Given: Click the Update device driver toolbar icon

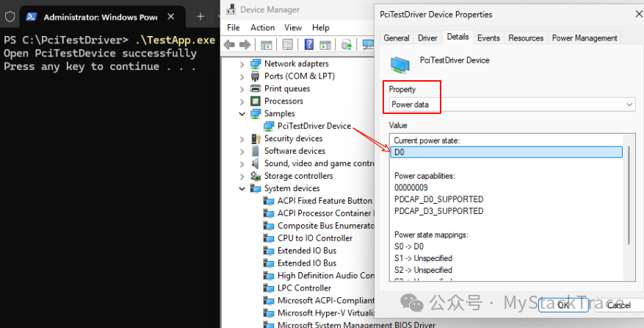Looking at the screenshot, I should pyautogui.click(x=347, y=44).
